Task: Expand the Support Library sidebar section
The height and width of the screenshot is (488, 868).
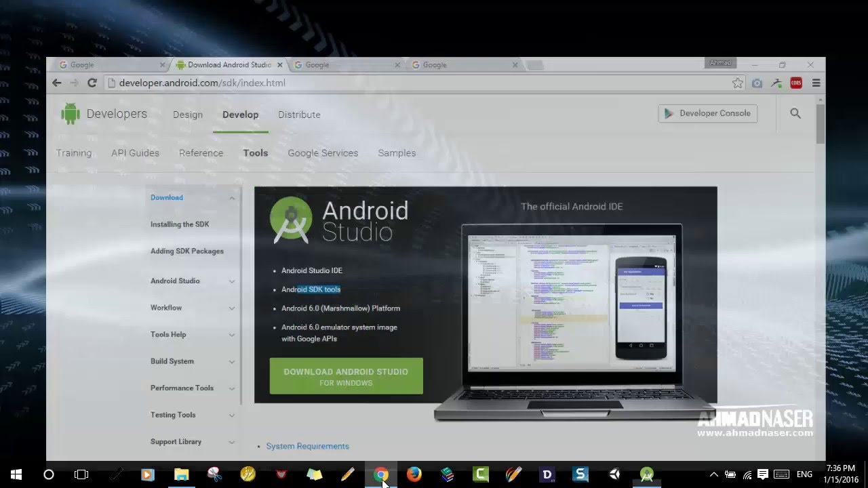Action: (232, 442)
